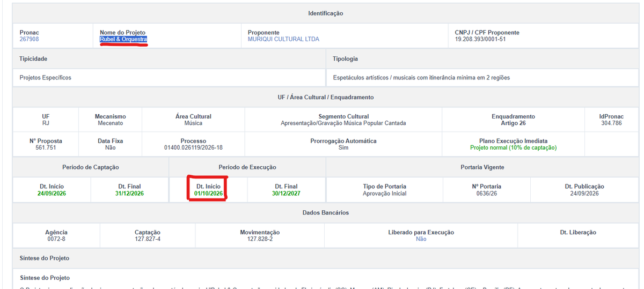Click execução end date 30/12/2027
644x289 pixels.
pyautogui.click(x=287, y=194)
